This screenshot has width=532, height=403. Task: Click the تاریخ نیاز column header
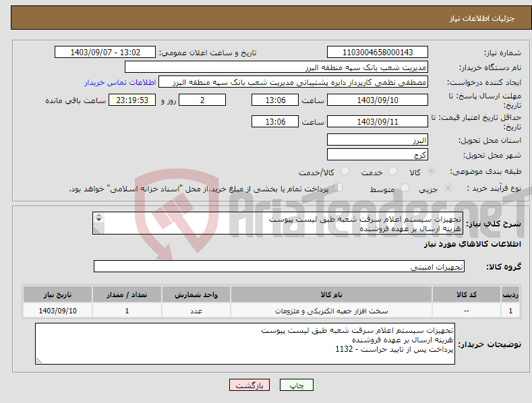[58, 294]
